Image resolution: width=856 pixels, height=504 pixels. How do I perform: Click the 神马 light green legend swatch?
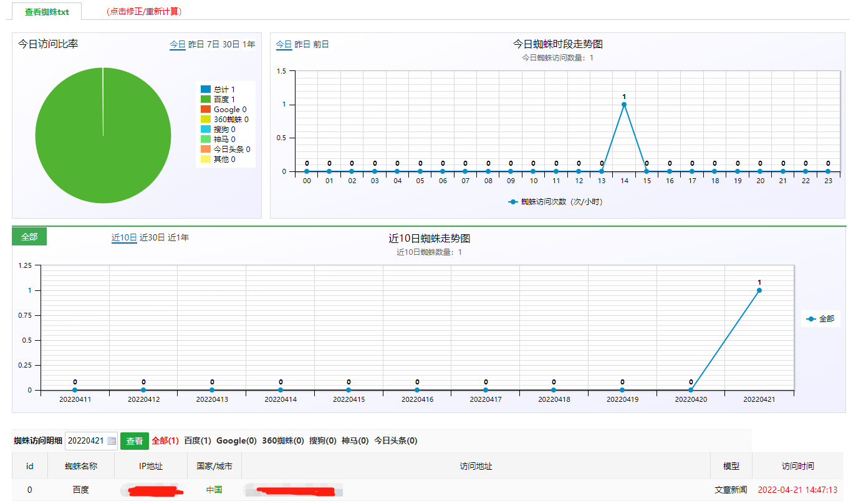pyautogui.click(x=206, y=140)
